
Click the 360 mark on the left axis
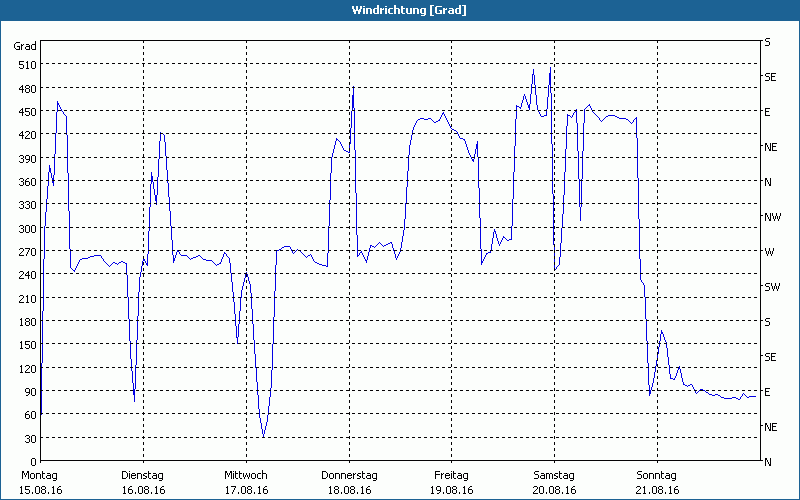click(x=25, y=182)
